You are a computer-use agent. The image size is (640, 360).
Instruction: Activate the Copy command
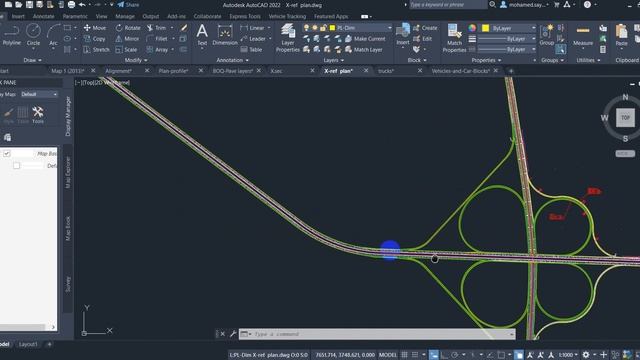coord(94,39)
